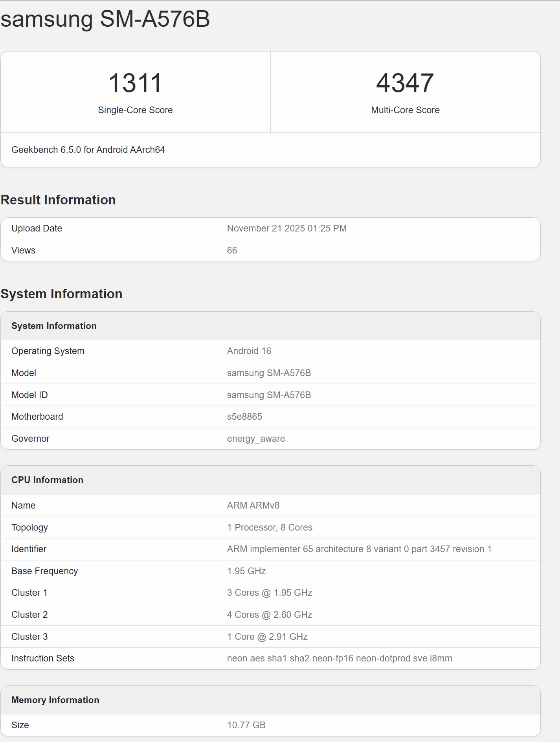Click the Cluster 3 label
Image resolution: width=560 pixels, height=742 pixels.
pos(29,637)
